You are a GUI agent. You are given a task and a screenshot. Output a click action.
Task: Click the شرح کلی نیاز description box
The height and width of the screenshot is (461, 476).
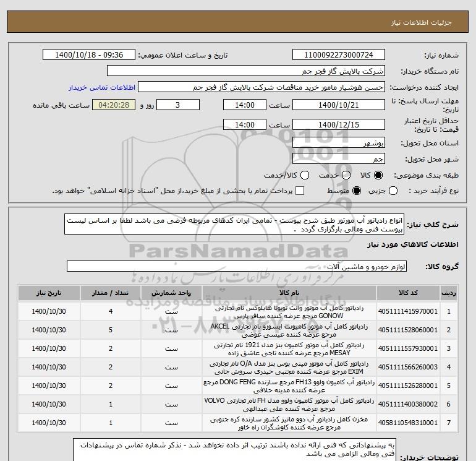[234, 224]
